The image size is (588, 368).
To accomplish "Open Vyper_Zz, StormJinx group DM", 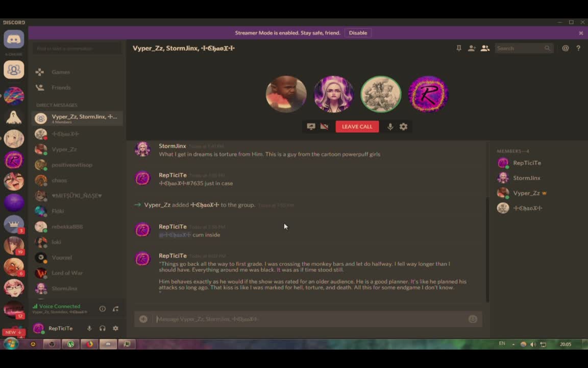I will pyautogui.click(x=77, y=118).
